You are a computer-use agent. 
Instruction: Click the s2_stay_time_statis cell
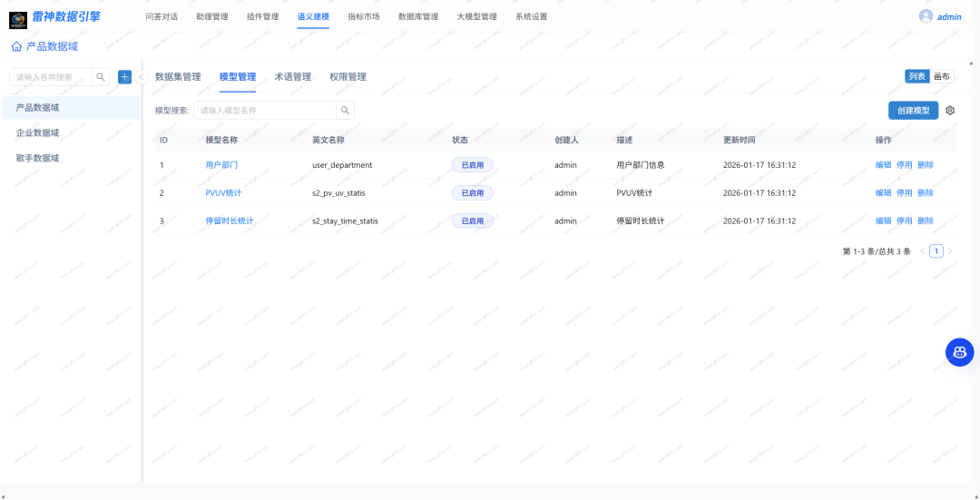coord(345,221)
